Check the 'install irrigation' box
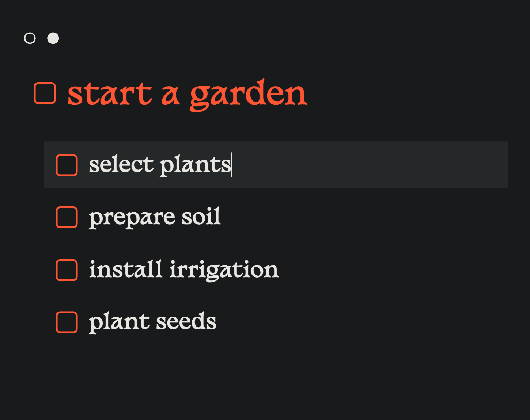This screenshot has height=420, width=530. tap(67, 270)
